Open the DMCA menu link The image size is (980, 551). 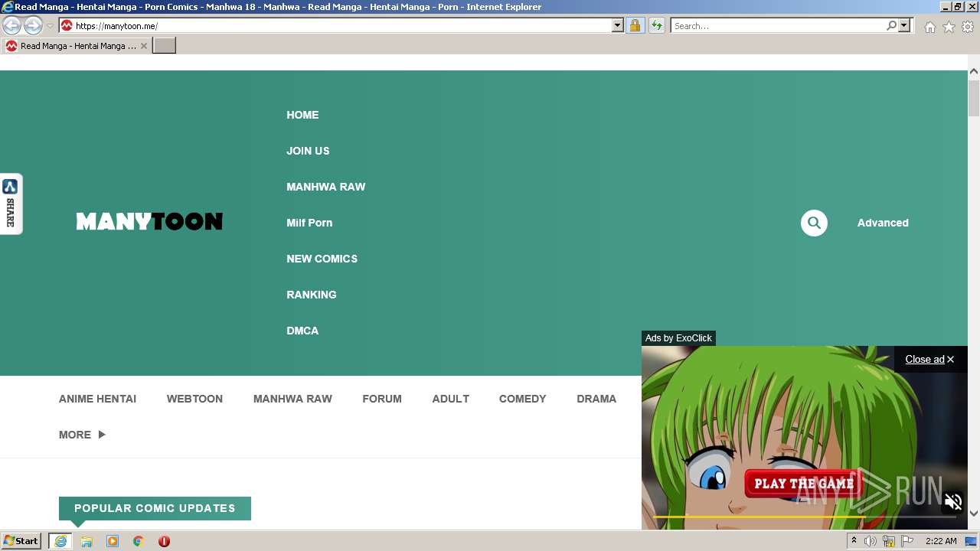tap(302, 331)
